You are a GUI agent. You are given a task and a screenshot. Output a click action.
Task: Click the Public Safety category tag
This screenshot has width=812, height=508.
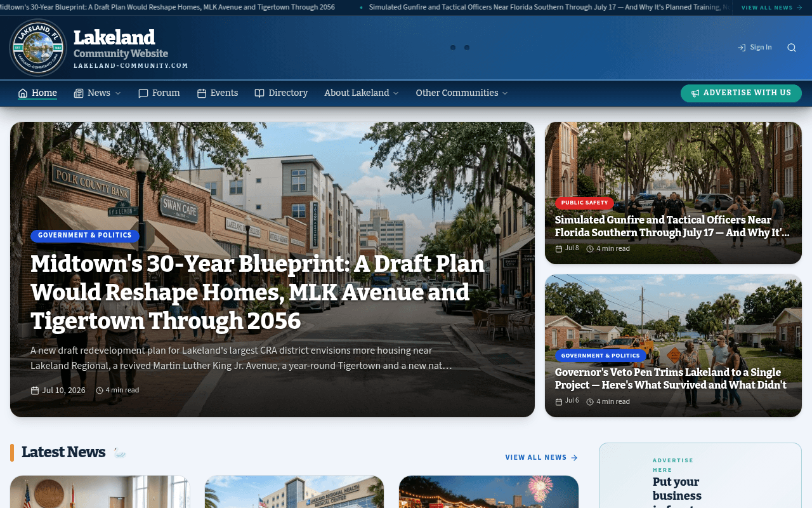pos(584,203)
